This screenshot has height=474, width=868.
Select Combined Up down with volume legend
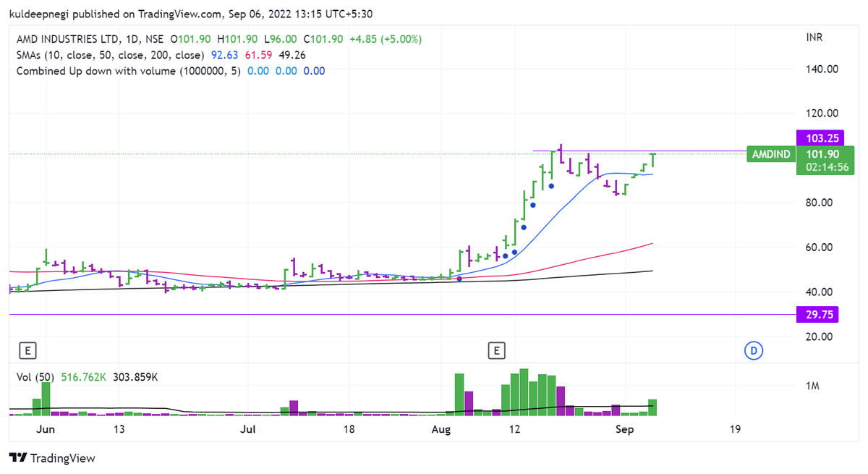129,71
